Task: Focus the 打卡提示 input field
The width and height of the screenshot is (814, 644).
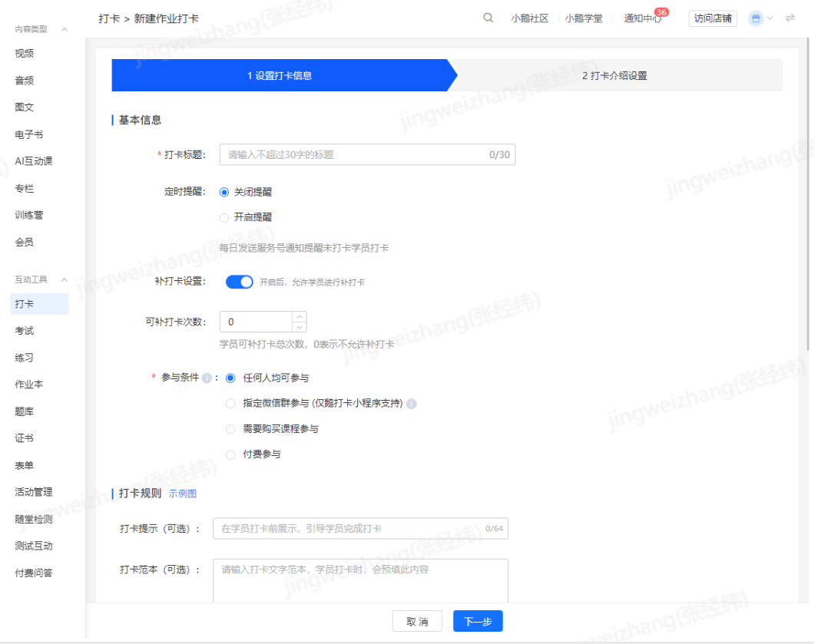Action: tap(360, 528)
